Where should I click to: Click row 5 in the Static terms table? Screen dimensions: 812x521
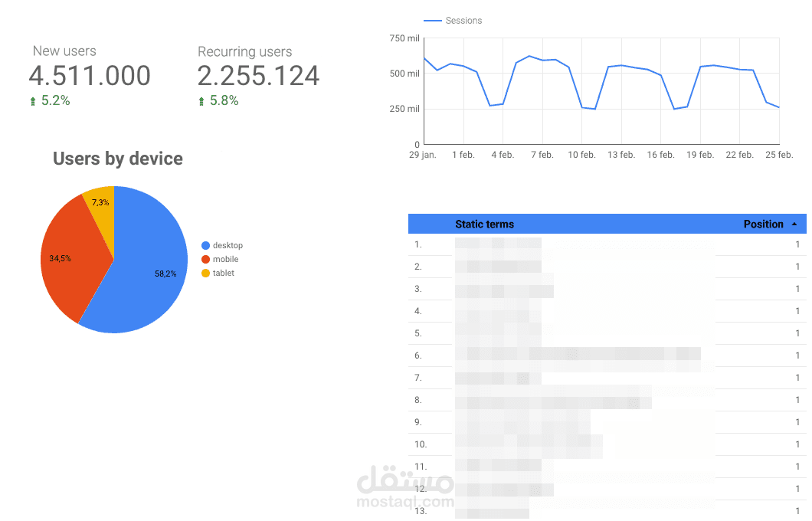575,333
